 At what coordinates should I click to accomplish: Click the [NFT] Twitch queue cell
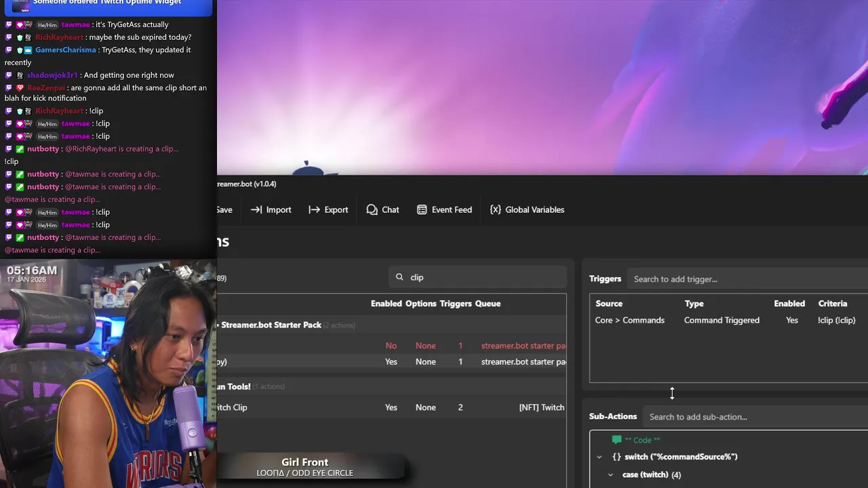coord(542,407)
